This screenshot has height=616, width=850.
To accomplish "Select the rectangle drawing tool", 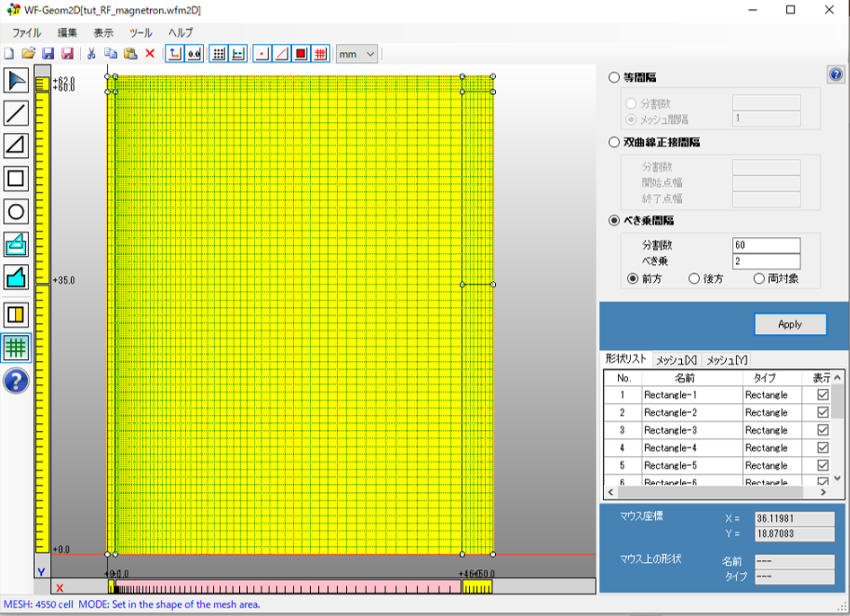I will [x=16, y=178].
